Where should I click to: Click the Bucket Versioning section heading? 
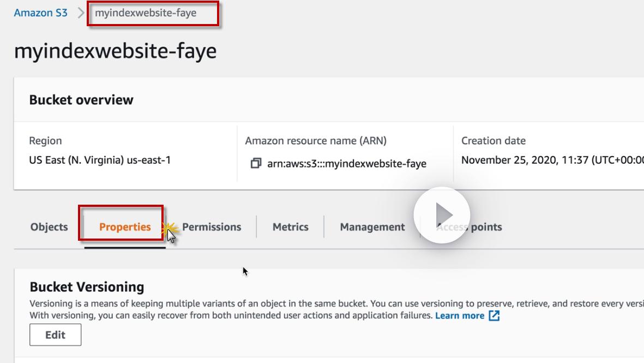[x=87, y=287]
